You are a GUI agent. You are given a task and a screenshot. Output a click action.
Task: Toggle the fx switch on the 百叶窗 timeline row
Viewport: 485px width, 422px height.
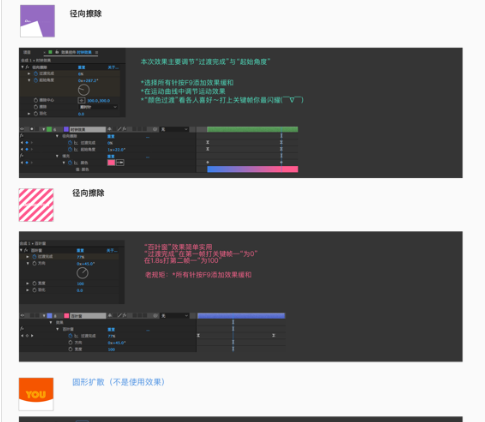click(x=22, y=328)
